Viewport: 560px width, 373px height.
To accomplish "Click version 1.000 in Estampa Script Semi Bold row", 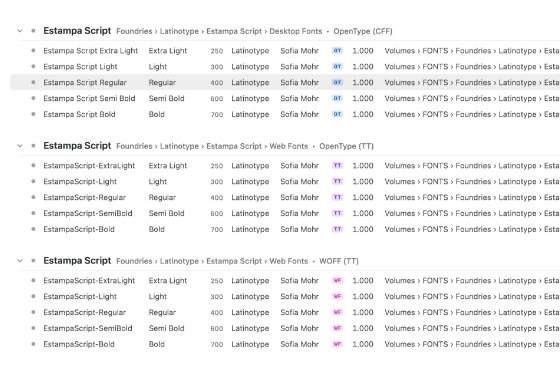I will tap(363, 98).
